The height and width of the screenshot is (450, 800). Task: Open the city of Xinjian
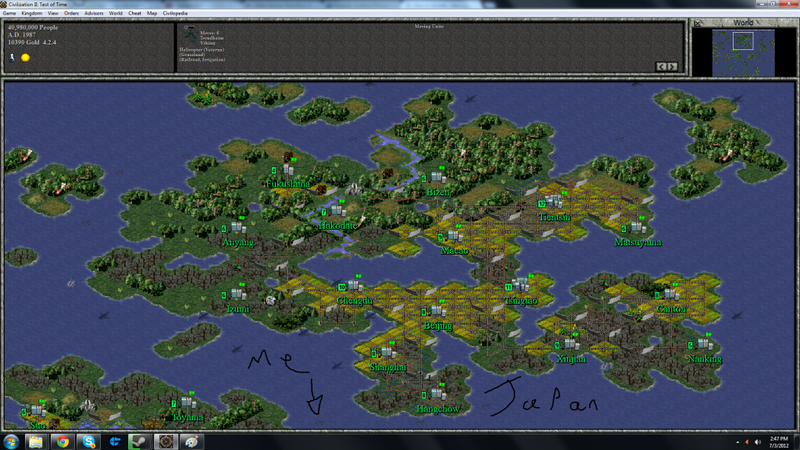pos(571,344)
